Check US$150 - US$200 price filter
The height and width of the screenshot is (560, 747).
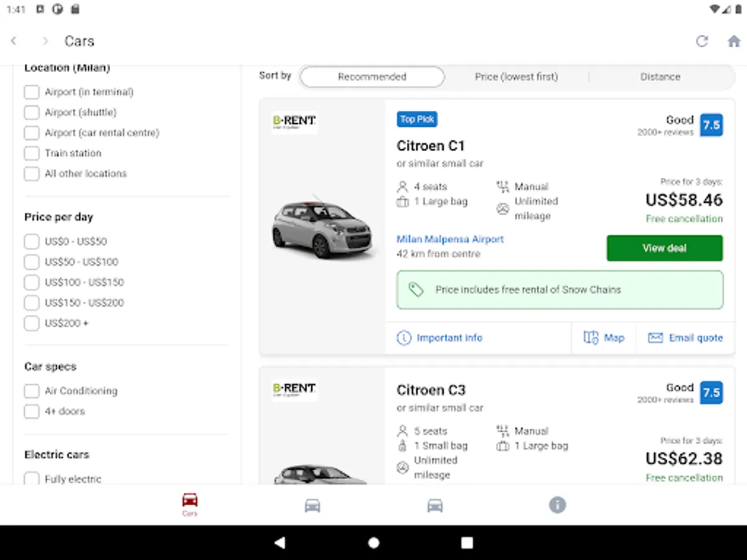pos(32,303)
